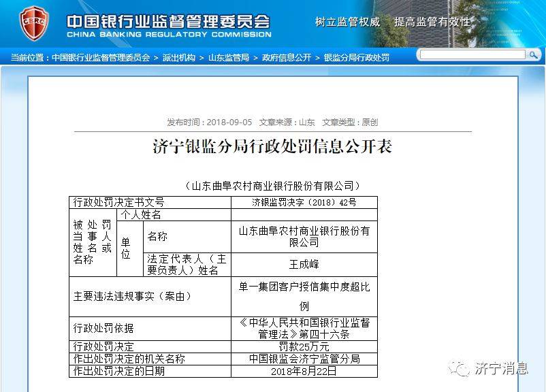The width and height of the screenshot is (546, 392).
Task: Click cell 法定代表人（主要负责人）姓名
Action: (187, 265)
